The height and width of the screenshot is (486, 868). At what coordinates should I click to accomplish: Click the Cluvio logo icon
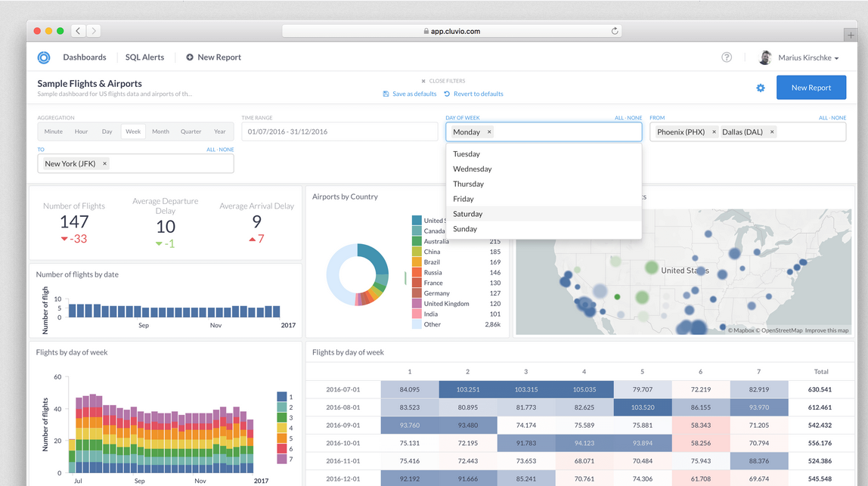(44, 57)
